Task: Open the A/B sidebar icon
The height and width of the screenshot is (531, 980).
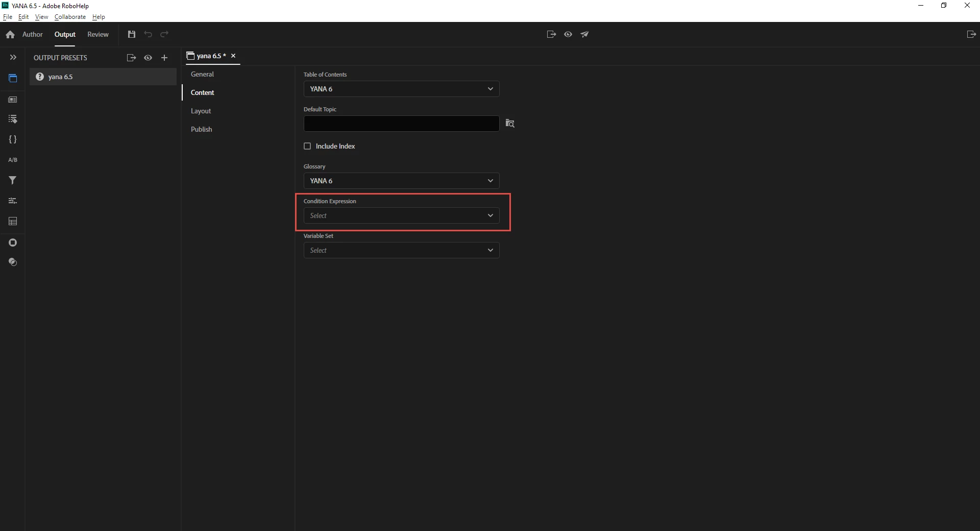Action: pyautogui.click(x=13, y=160)
